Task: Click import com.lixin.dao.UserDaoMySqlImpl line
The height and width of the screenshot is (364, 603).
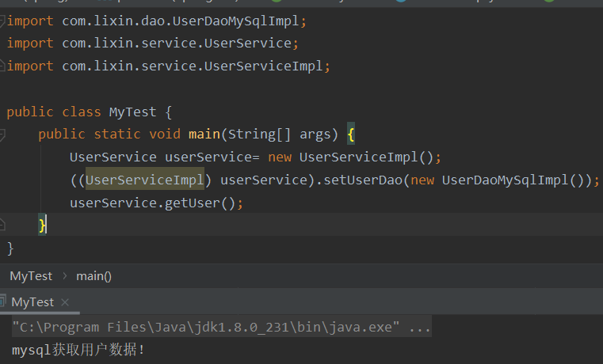Action: (157, 21)
